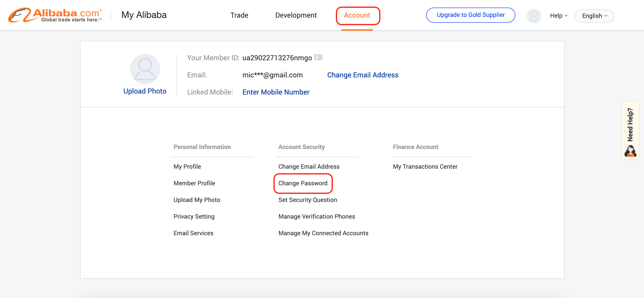Expand the Help dropdown menu
This screenshot has height=298, width=644.
559,16
